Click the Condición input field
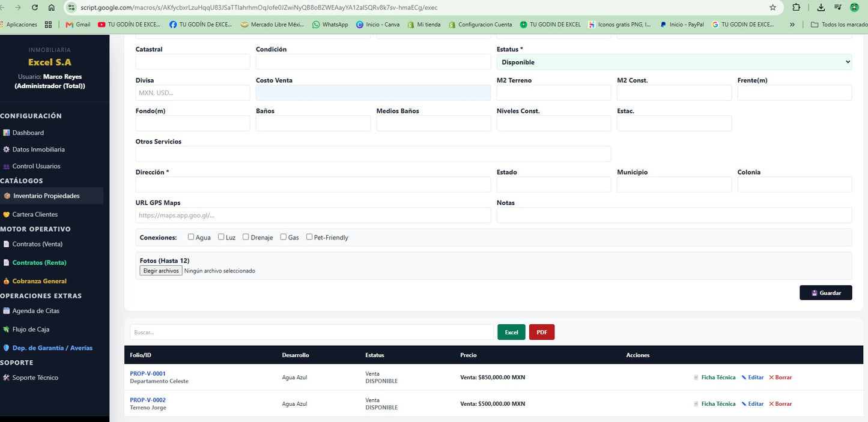Viewport: 868px width, 422px height. point(373,62)
